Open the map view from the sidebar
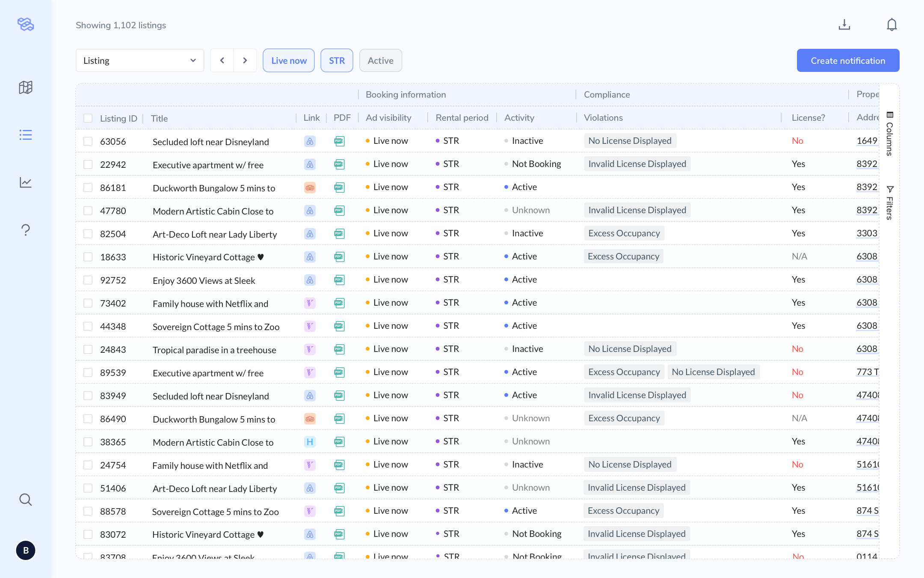Viewport: 924px width, 578px height. (26, 87)
